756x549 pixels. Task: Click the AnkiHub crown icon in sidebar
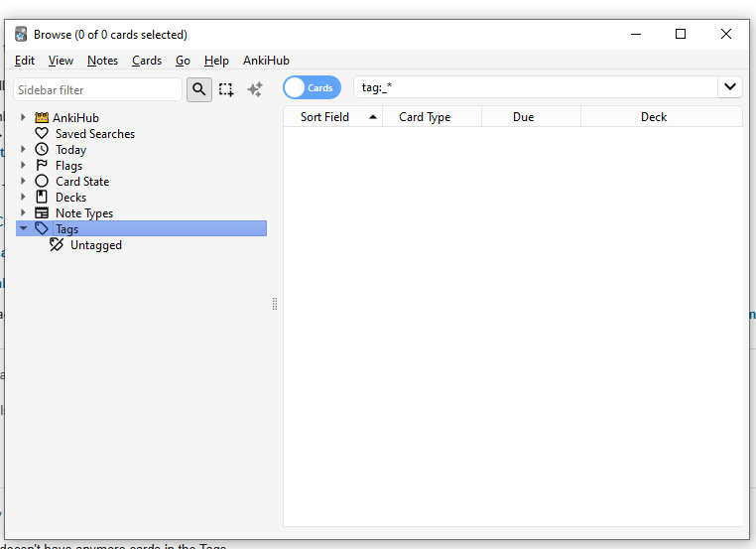point(42,118)
